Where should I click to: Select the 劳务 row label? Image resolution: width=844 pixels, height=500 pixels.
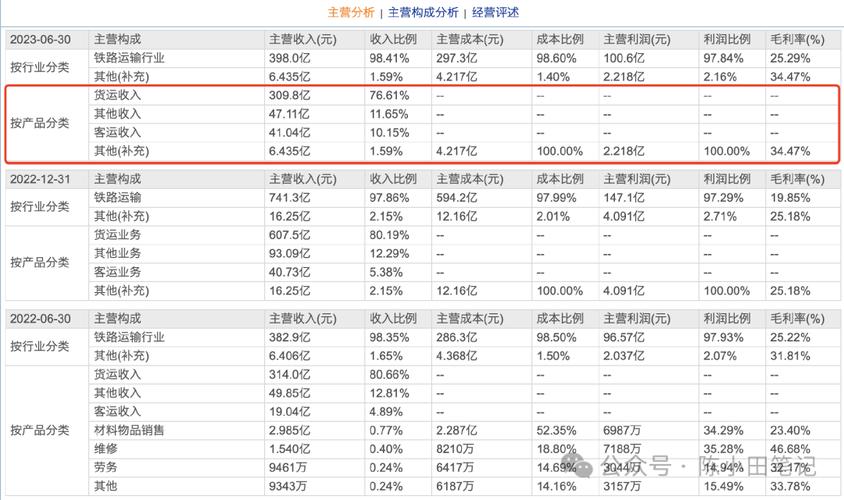coord(106,467)
